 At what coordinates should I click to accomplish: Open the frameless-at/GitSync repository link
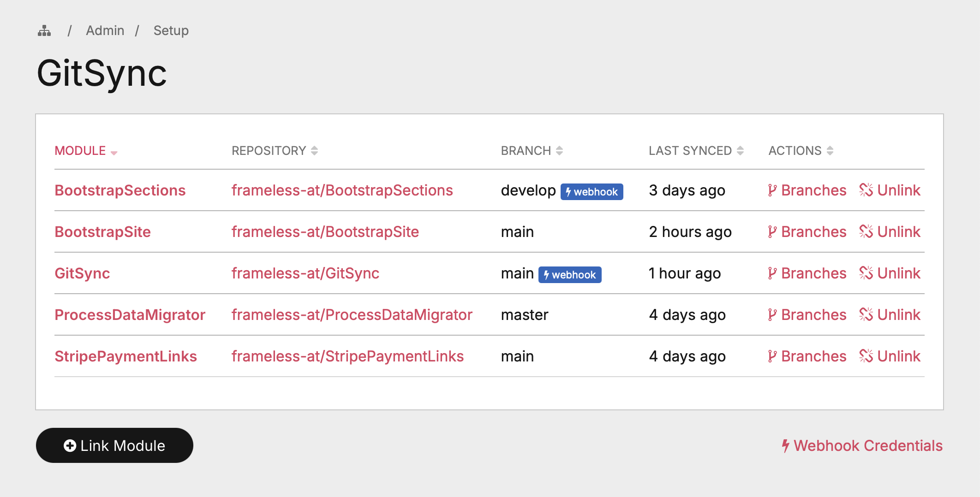tap(305, 273)
